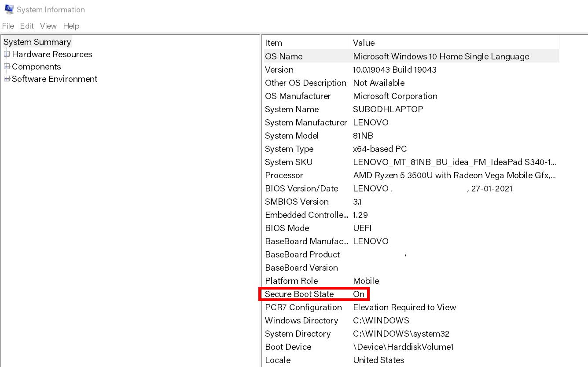This screenshot has height=367, width=588.
Task: Click the Secure Boot On value
Action: 359,294
